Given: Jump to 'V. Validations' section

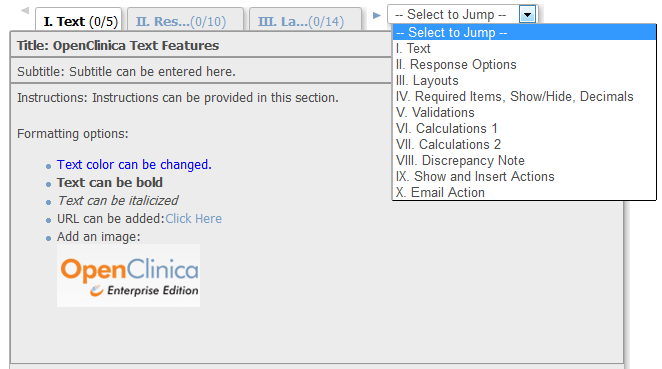Looking at the screenshot, I should [524, 113].
